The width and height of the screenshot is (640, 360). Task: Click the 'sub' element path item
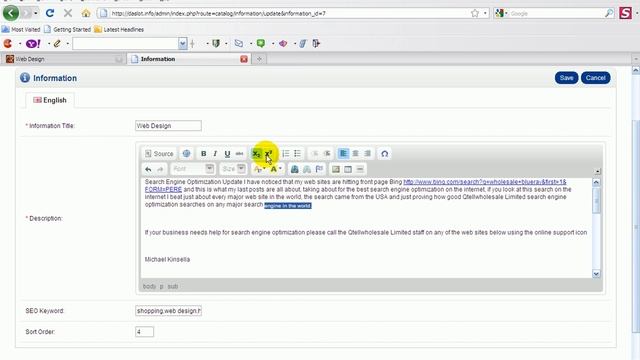coord(173,287)
